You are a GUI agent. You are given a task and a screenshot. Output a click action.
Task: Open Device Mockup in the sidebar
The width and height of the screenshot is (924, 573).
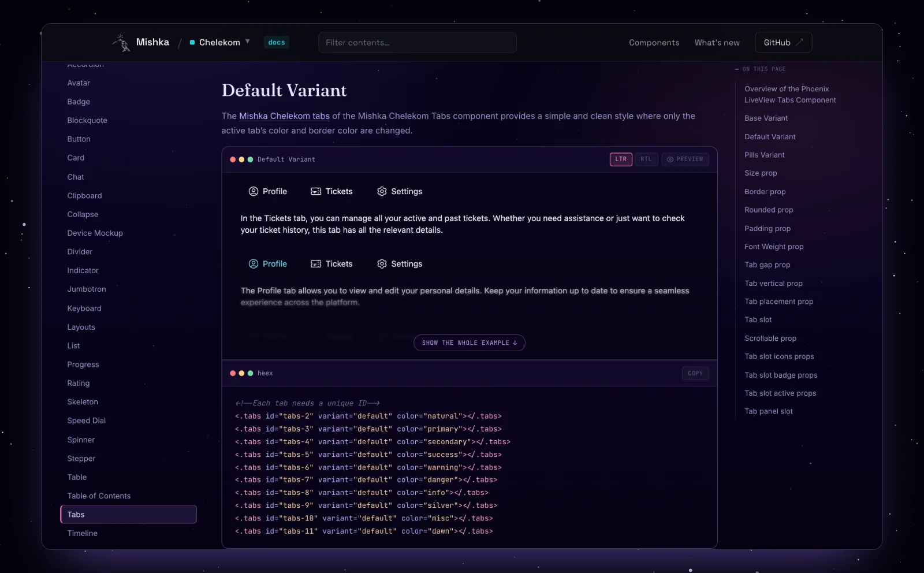coord(95,233)
